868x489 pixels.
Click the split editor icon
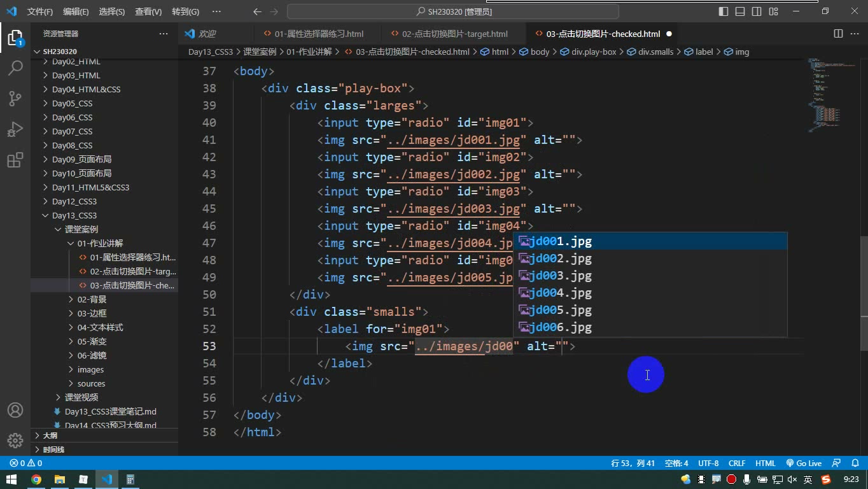point(838,34)
